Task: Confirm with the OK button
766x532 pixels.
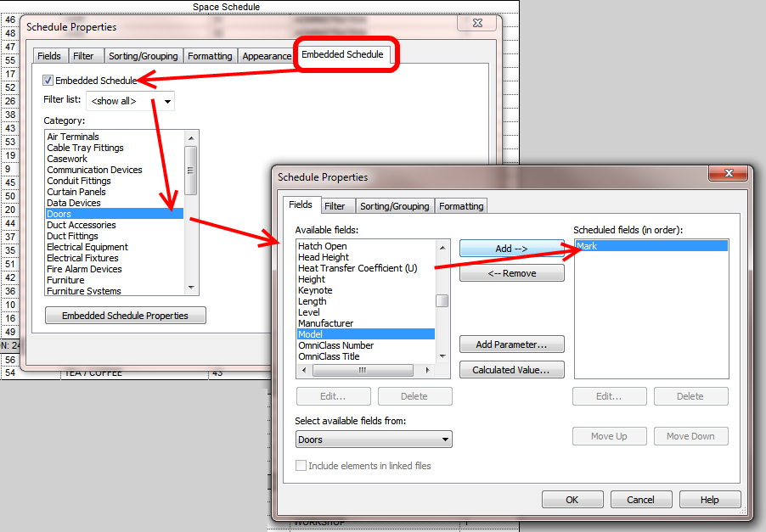Action: pos(572,499)
